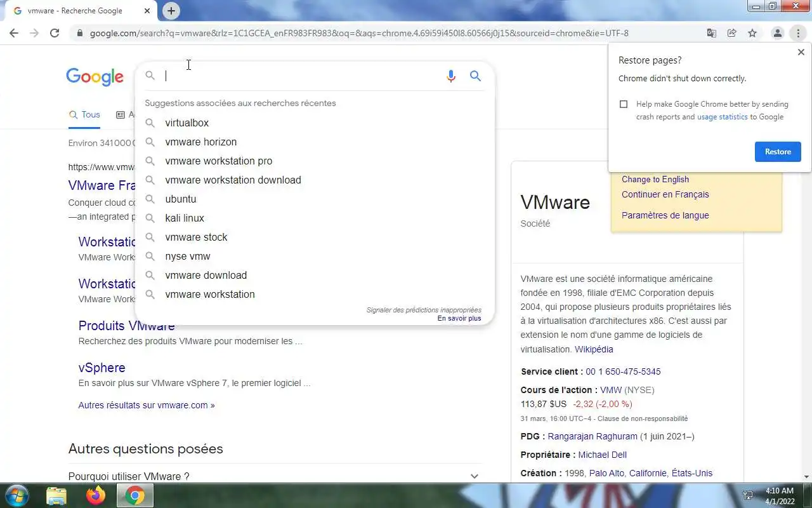
Task: Open 'Rangarajan Raghuram' link
Action: (593, 436)
